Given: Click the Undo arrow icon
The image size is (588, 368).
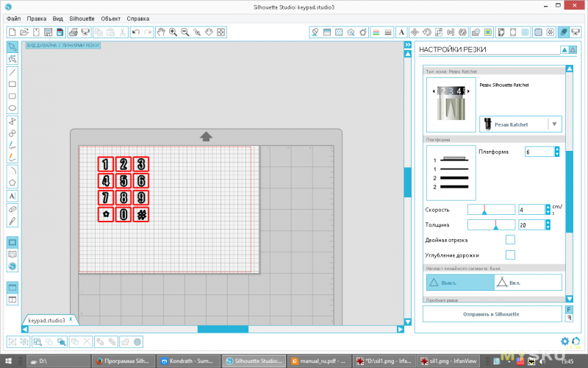Looking at the screenshot, I should coord(135,32).
